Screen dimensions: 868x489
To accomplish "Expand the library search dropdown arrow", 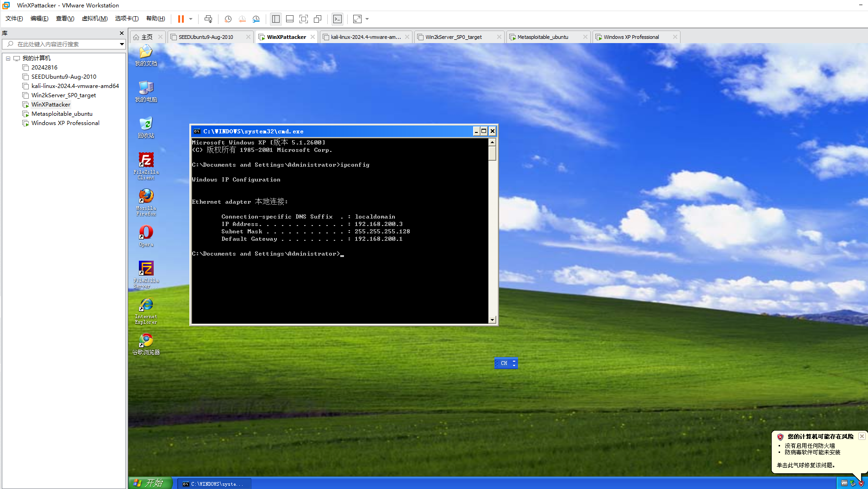I will (x=122, y=44).
